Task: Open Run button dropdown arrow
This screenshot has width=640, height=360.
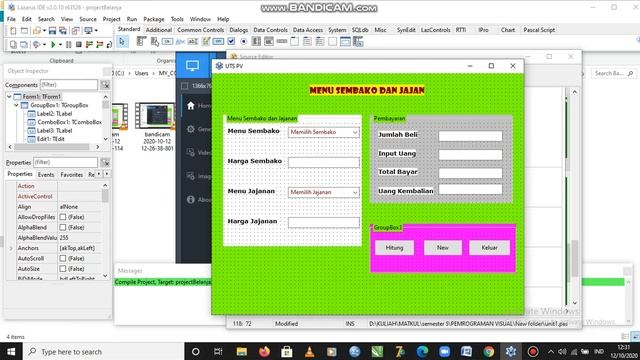Action: click(x=60, y=44)
